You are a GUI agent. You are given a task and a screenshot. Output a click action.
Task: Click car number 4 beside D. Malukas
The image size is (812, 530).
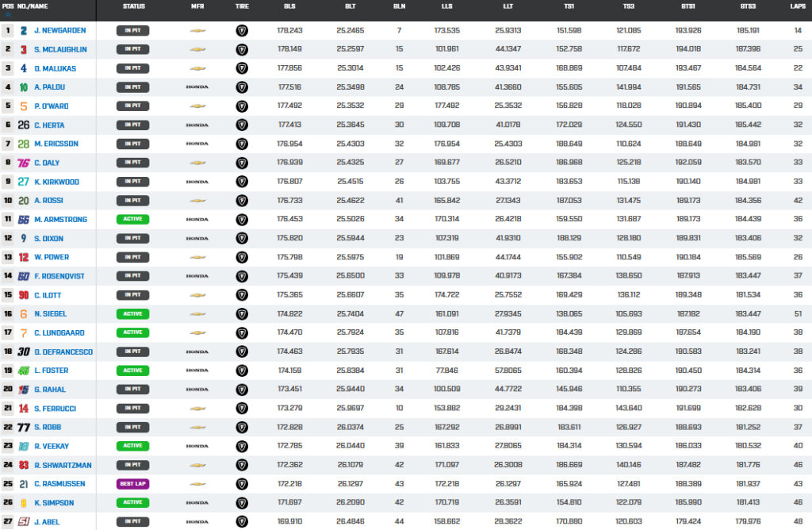(23, 68)
